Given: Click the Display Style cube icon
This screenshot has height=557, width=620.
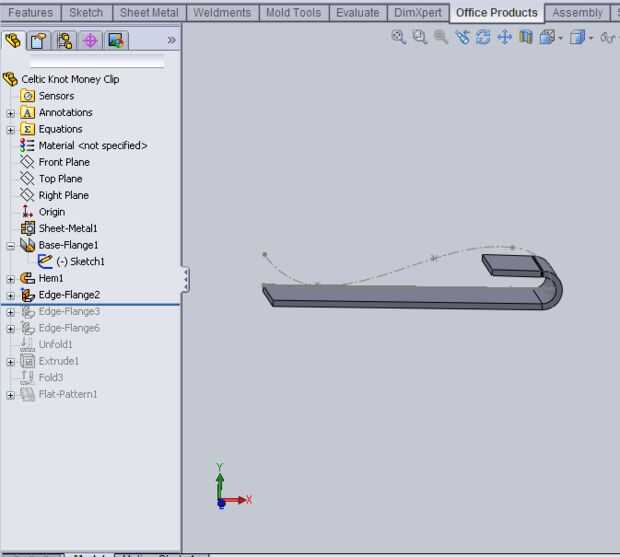Looking at the screenshot, I should 577,38.
